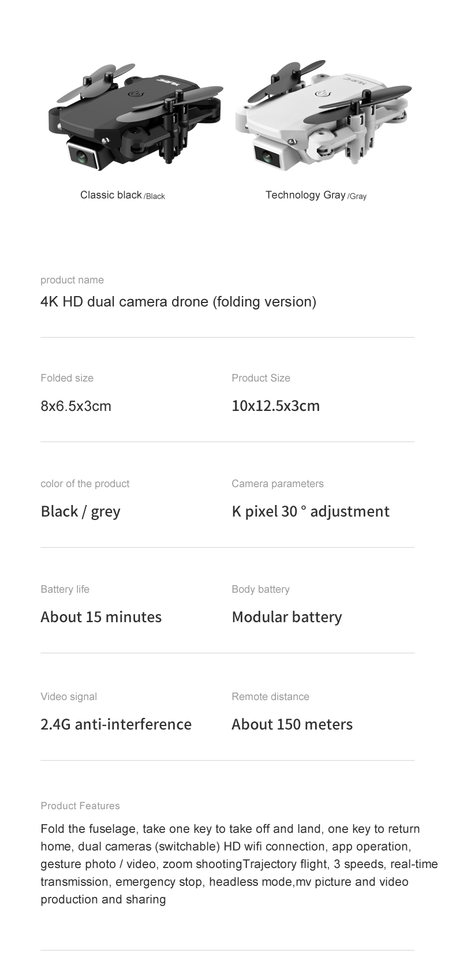Click folded size value 8x6.5x3cm

[76, 406]
